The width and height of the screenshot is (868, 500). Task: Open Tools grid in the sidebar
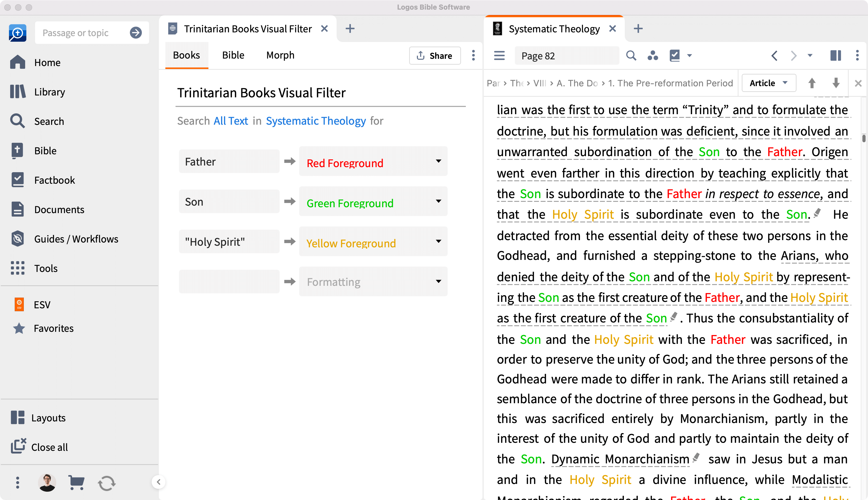coord(34,268)
